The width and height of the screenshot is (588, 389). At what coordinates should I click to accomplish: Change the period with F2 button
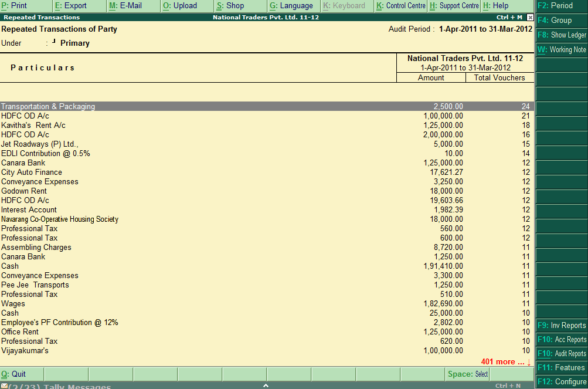coord(561,6)
